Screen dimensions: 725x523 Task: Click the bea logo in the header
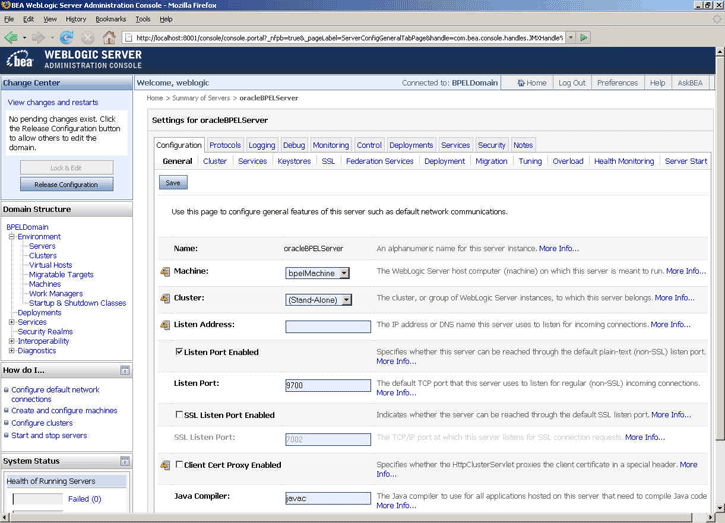pos(19,60)
